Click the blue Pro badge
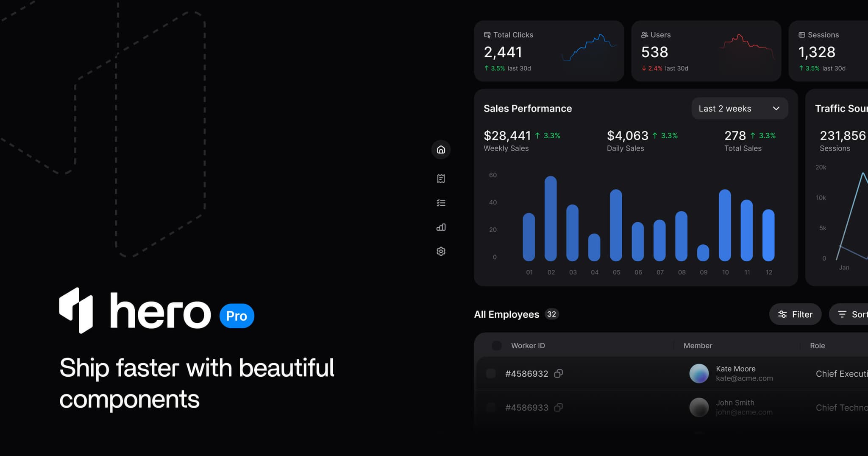This screenshot has width=868, height=456. point(236,316)
